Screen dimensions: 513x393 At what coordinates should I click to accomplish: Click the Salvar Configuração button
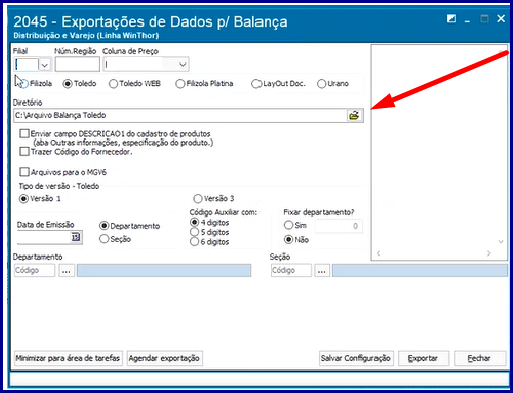(356, 358)
